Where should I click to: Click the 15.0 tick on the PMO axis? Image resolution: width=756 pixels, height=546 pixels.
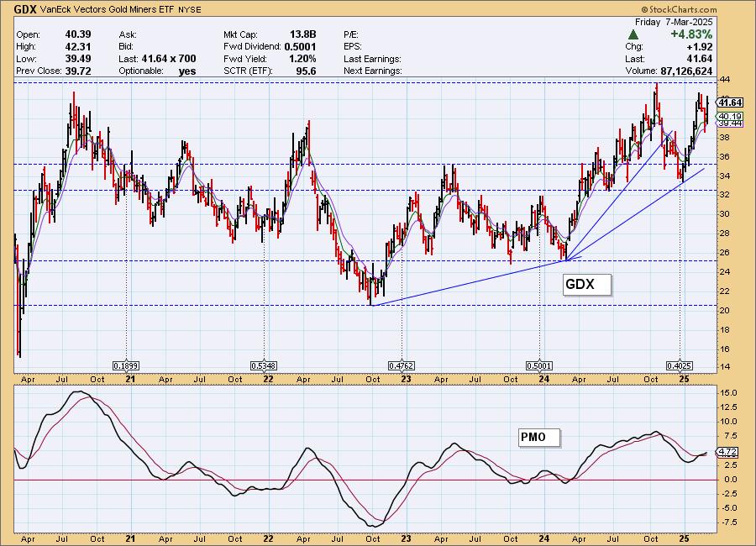pos(728,392)
